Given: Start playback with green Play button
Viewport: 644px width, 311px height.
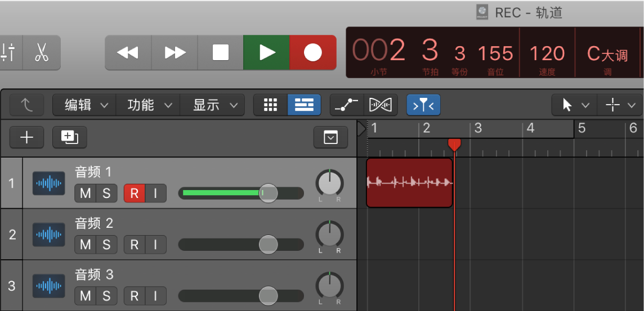Looking at the screenshot, I should point(267,52).
